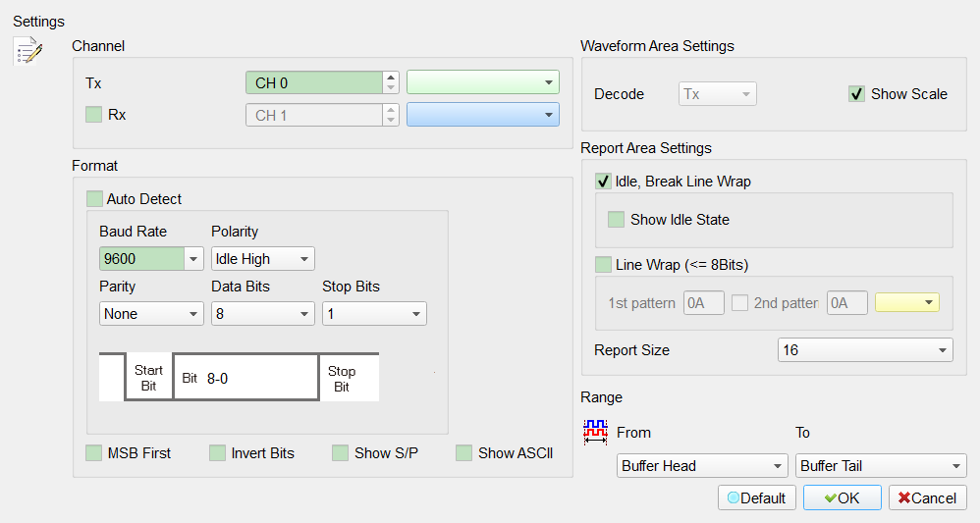Click the Bit 8-0 diagram segment
The height and width of the screenshot is (523, 980).
point(245,378)
